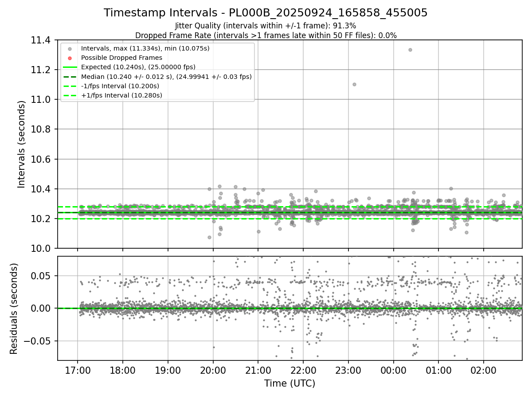Click the 'Time (UTC)' x-axis label
Image resolution: width=532 pixels, height=399 pixels.
pyautogui.click(x=289, y=383)
